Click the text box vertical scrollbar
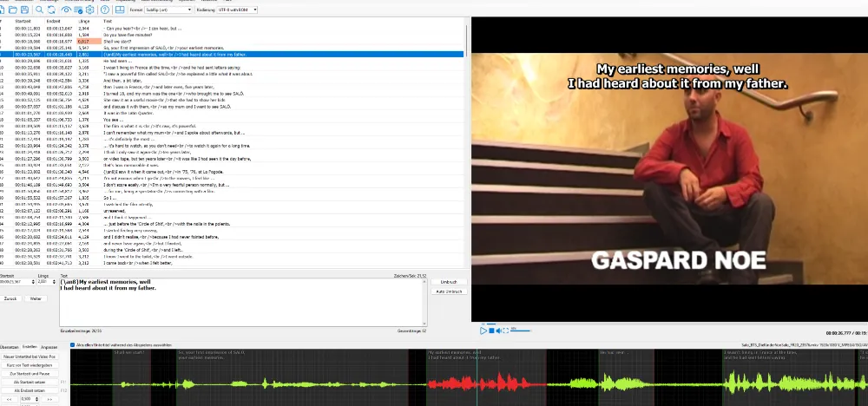This screenshot has width=868, height=406. (425, 302)
